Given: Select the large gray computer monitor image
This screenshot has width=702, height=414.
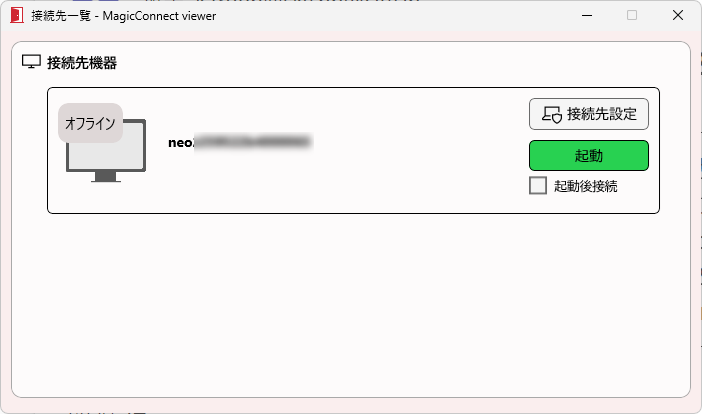Looking at the screenshot, I should click(x=106, y=150).
